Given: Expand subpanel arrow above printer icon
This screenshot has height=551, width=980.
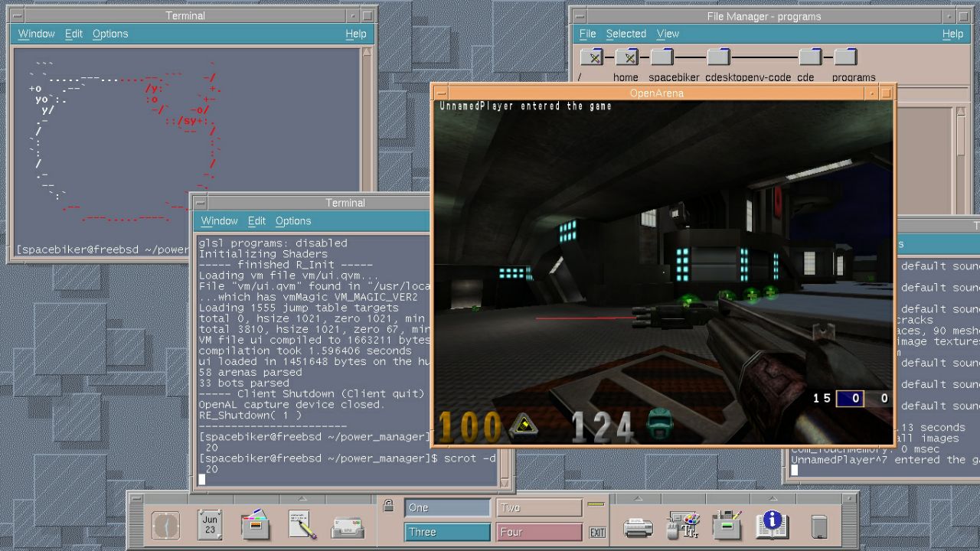Looking at the screenshot, I should [x=638, y=499].
